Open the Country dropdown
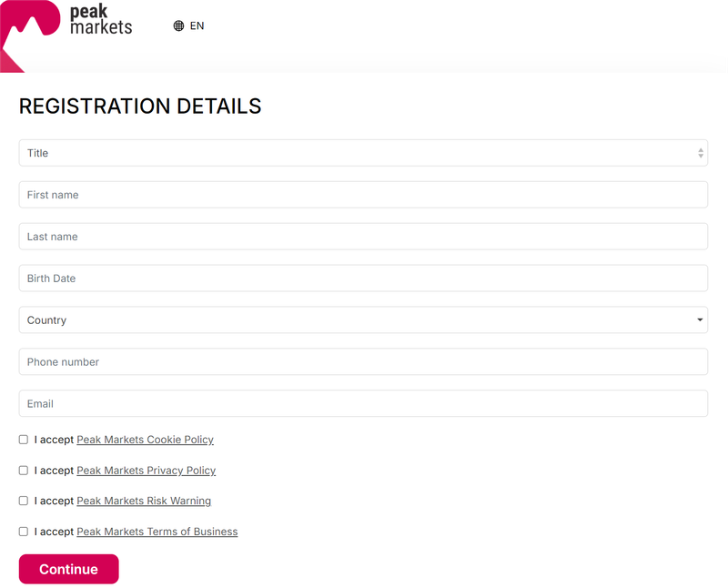Viewport: 728px width, 588px height. tap(363, 320)
